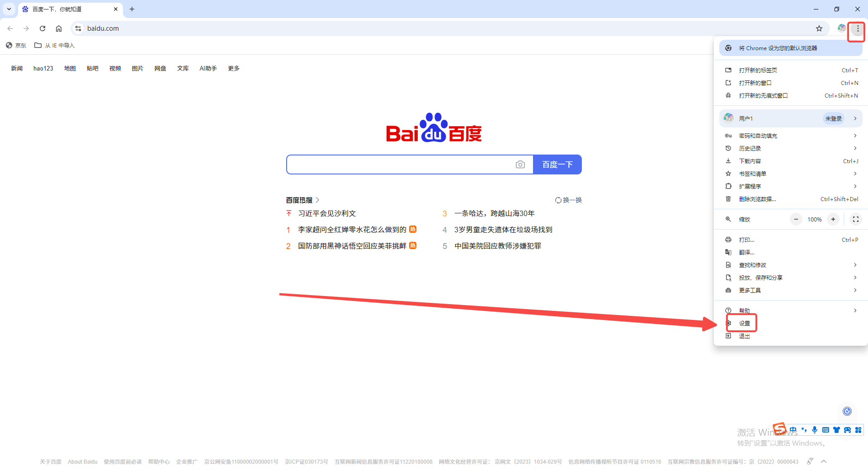Open a new tab with the plus button
The width and height of the screenshot is (868, 470).
tap(132, 9)
